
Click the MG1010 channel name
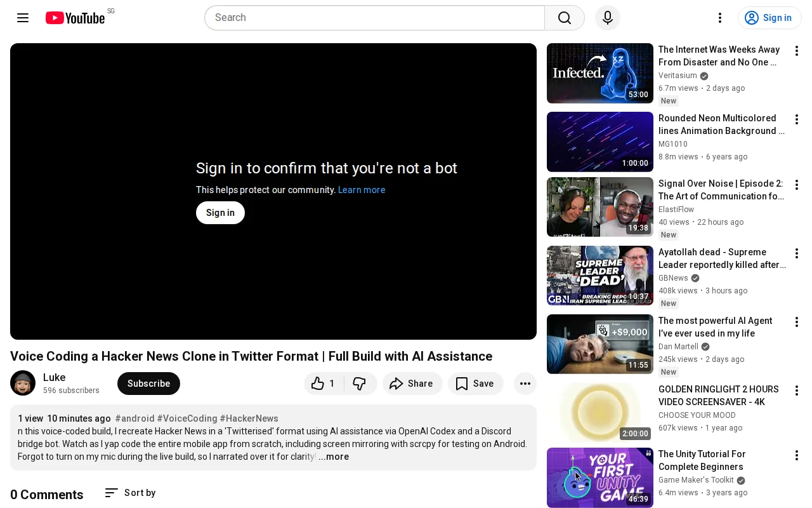[x=673, y=144]
